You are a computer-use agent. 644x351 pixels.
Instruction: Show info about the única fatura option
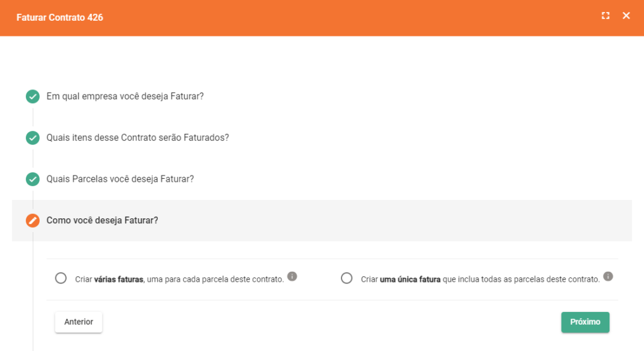[608, 276]
